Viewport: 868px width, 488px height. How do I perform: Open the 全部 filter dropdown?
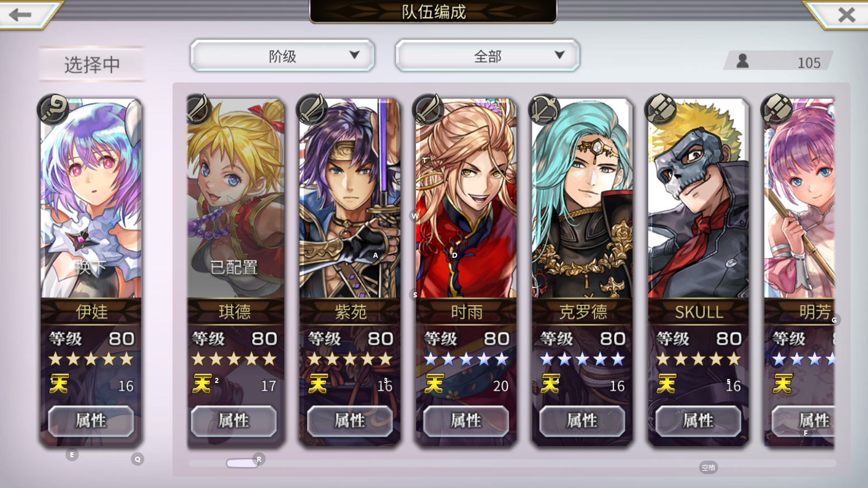click(x=488, y=55)
